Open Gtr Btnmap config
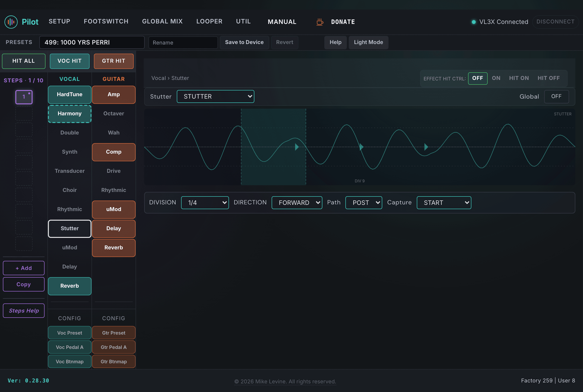 point(114,362)
